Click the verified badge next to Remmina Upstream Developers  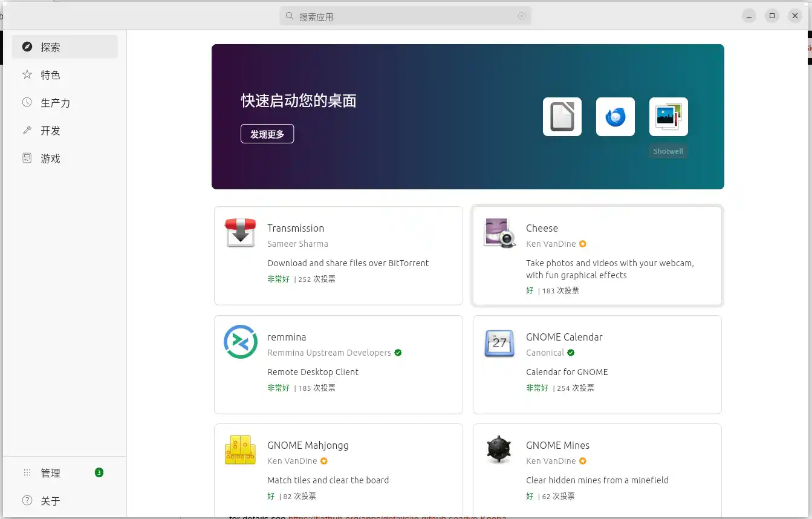pos(398,353)
